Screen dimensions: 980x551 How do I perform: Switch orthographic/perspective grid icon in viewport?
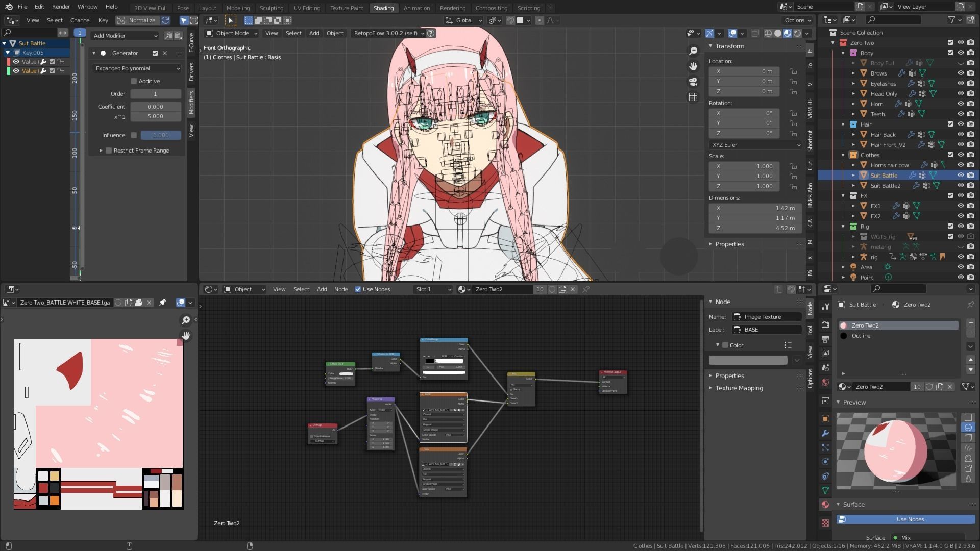coord(693,97)
